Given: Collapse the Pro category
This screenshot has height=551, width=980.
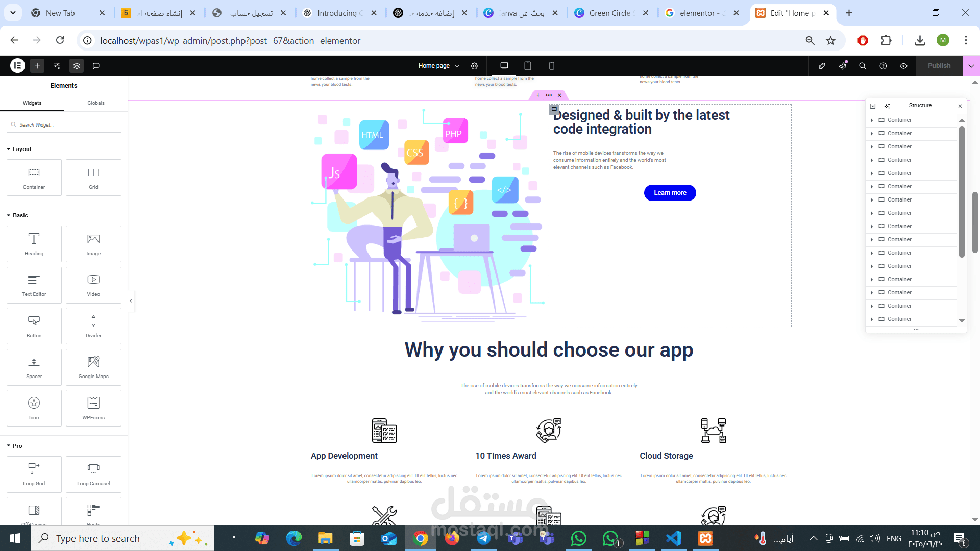Looking at the screenshot, I should point(14,446).
